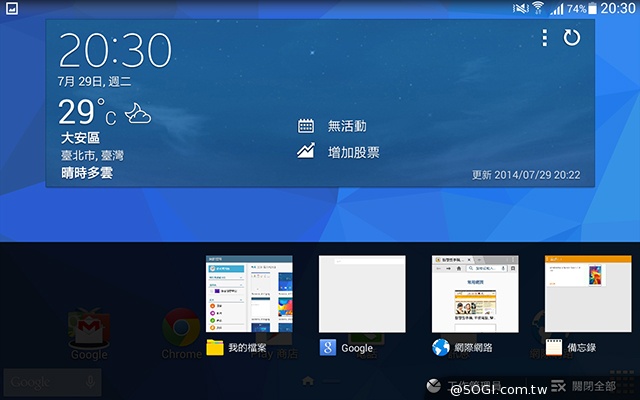Open the calendar icon in the widget

(306, 126)
